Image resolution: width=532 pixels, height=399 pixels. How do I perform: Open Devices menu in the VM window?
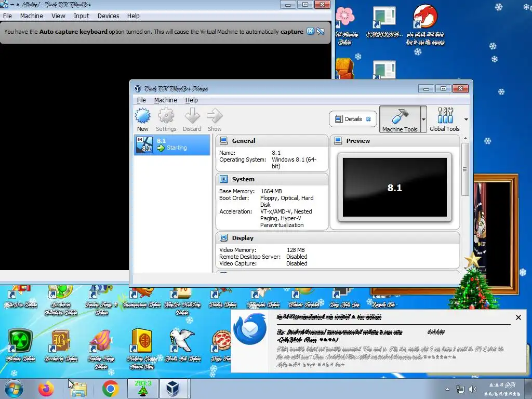click(108, 16)
